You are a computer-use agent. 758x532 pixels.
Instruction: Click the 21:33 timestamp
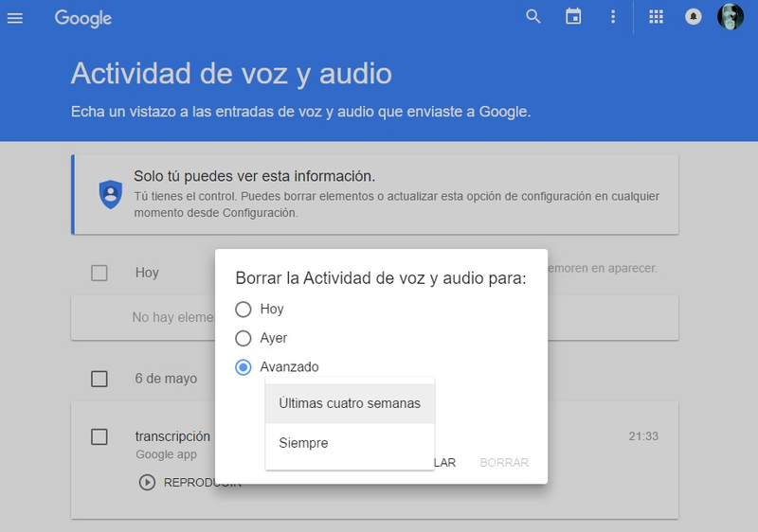pos(643,436)
